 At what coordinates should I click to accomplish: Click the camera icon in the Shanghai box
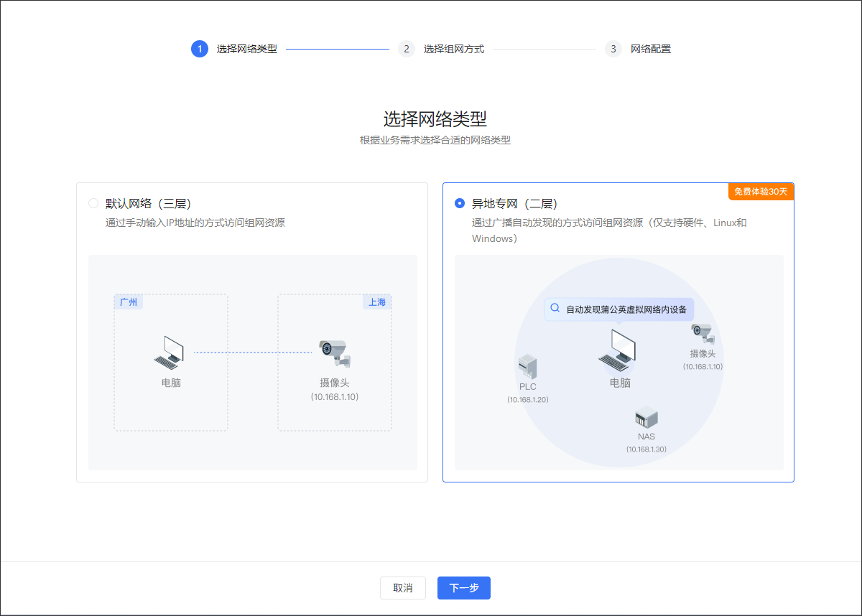pyautogui.click(x=334, y=353)
